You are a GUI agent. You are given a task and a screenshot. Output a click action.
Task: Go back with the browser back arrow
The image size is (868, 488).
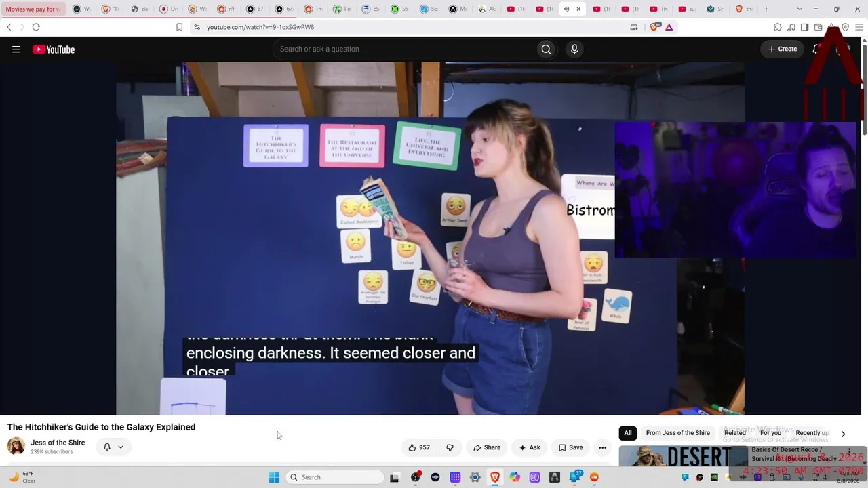(9, 27)
